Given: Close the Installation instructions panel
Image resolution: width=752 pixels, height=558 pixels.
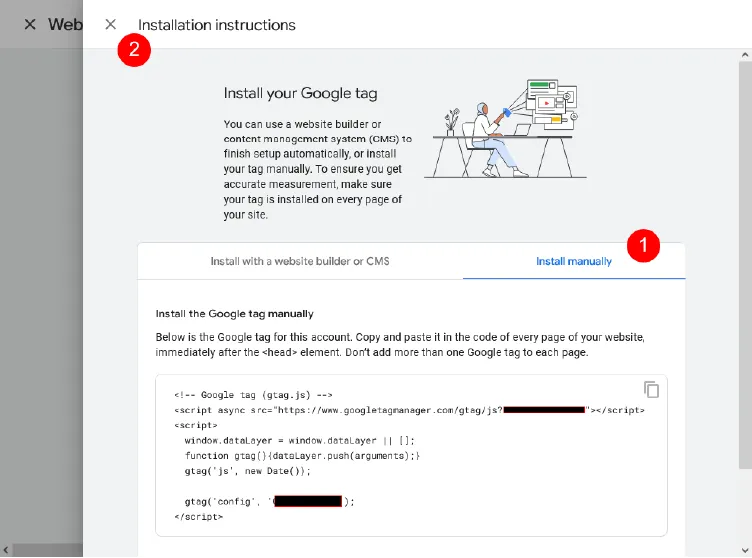Looking at the screenshot, I should click(x=110, y=24).
